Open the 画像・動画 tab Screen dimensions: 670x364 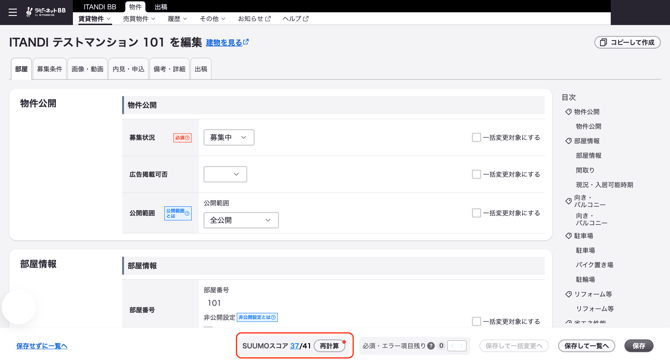87,69
